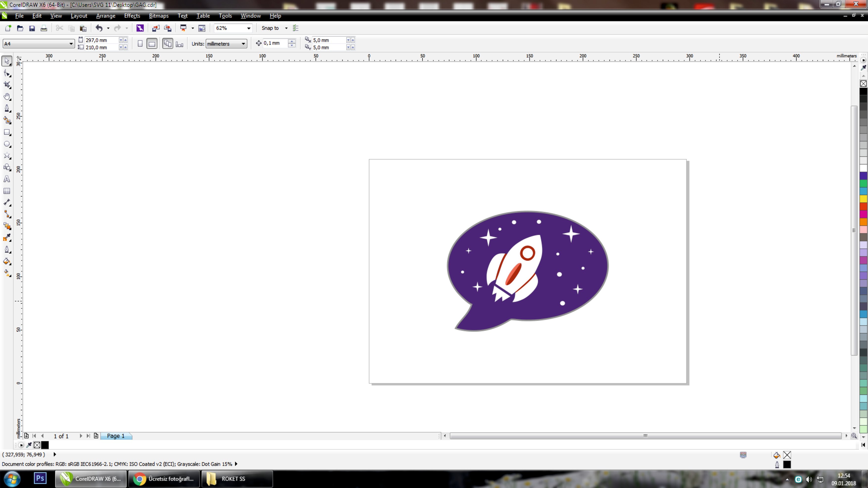Select the Dimension tool
This screenshot has width=868, height=488.
click(x=7, y=202)
